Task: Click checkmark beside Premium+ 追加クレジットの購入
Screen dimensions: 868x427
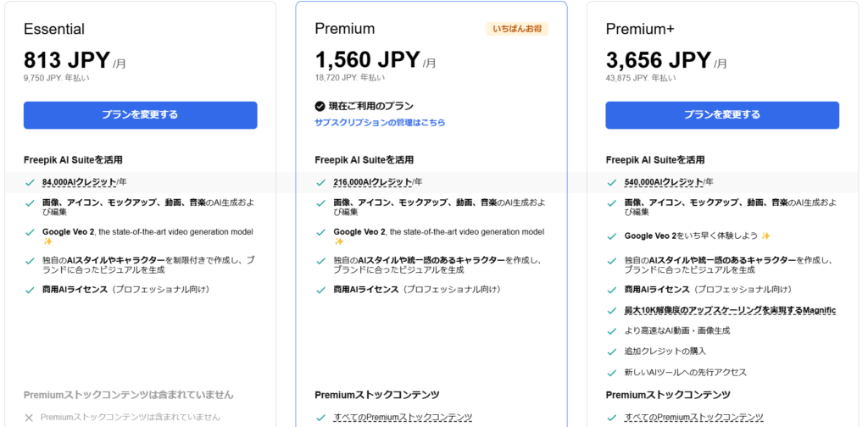Action: pos(611,352)
